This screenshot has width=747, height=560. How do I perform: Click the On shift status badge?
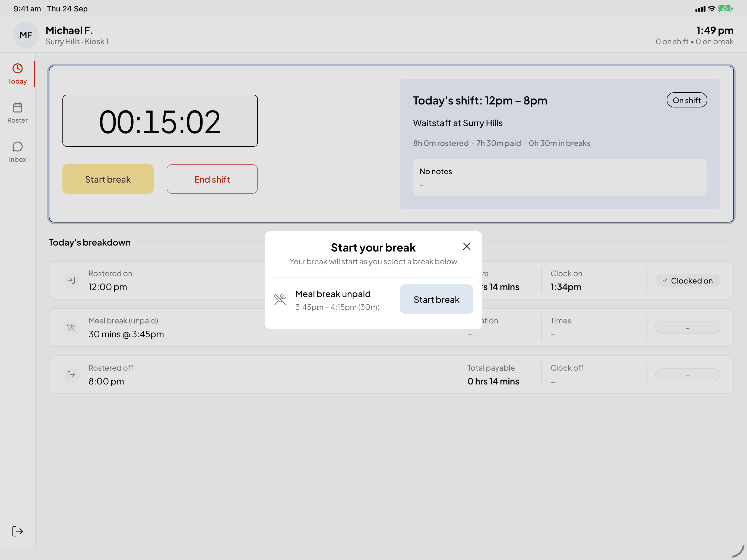point(686,100)
